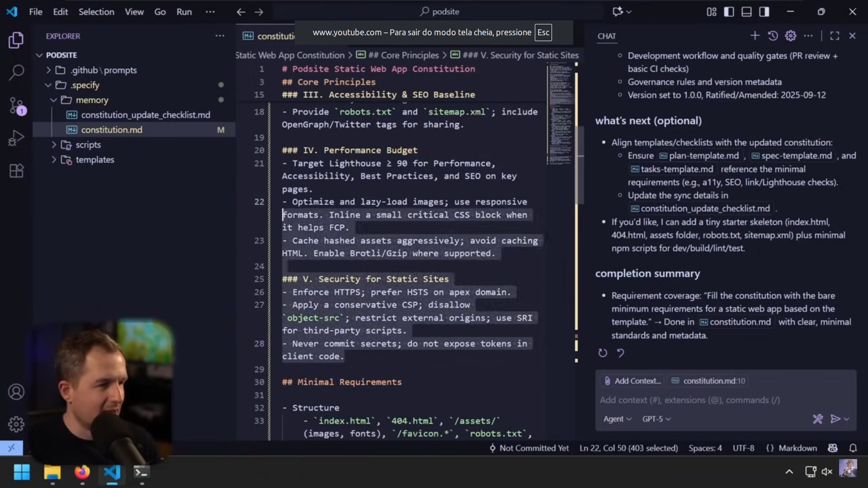Open the Extensions view
868x488 pixels.
point(16,171)
